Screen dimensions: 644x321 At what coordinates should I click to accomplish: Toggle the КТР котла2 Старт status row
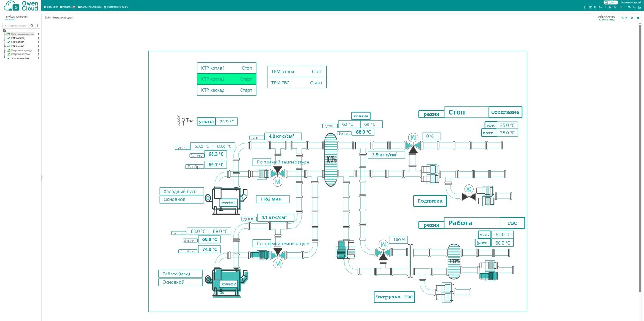point(226,79)
